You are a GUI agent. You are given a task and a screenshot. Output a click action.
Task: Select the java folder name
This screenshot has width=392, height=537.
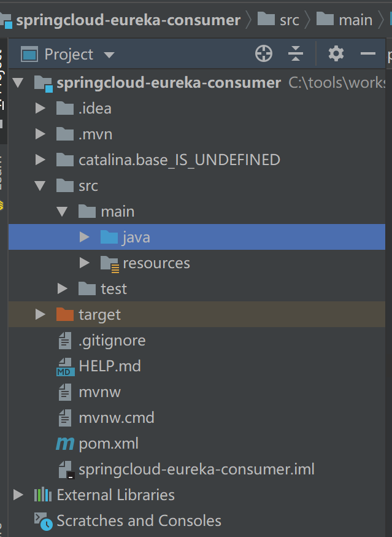tap(136, 238)
